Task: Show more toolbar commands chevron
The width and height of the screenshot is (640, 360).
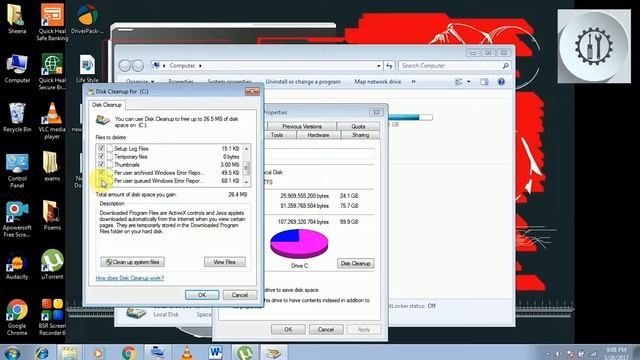Action: tap(413, 82)
